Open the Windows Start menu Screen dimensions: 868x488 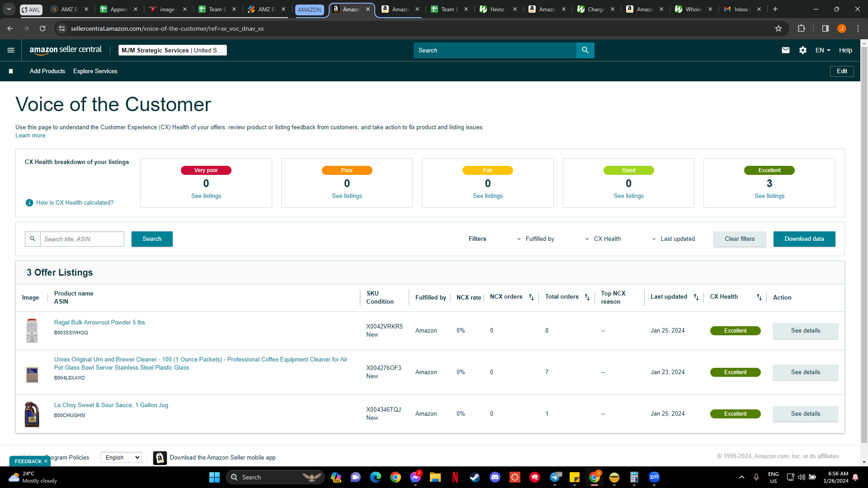pyautogui.click(x=214, y=477)
